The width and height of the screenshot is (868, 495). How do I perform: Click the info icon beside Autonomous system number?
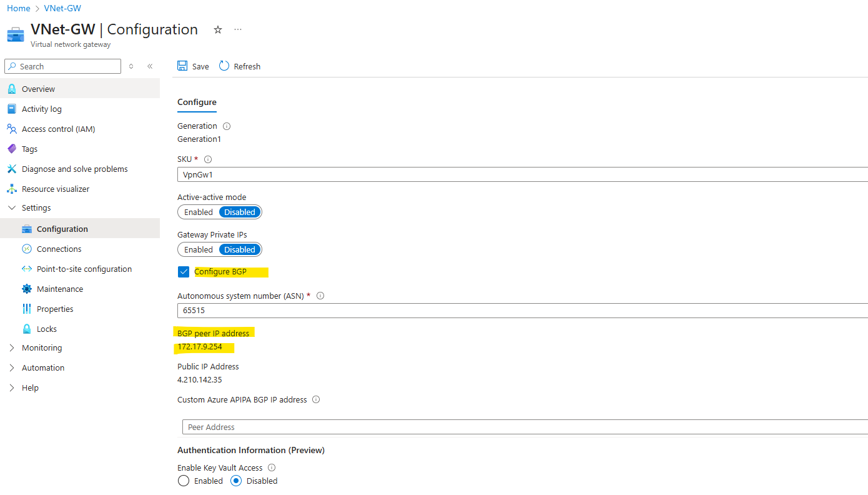(x=320, y=296)
